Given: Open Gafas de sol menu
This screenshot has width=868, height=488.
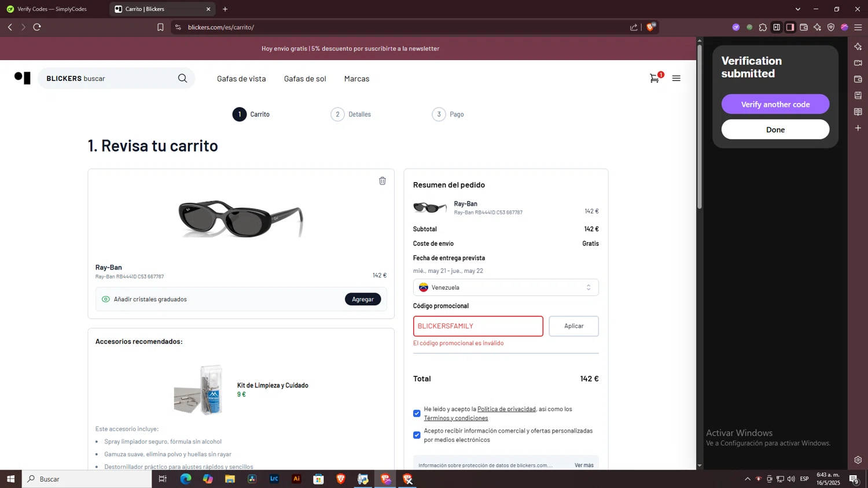Looking at the screenshot, I should click(x=305, y=79).
